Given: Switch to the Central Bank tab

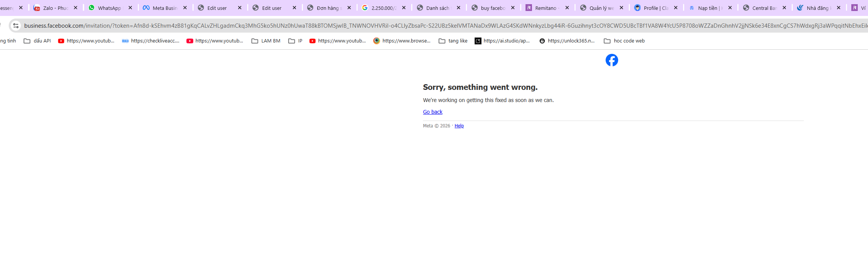Looking at the screenshot, I should [765, 8].
